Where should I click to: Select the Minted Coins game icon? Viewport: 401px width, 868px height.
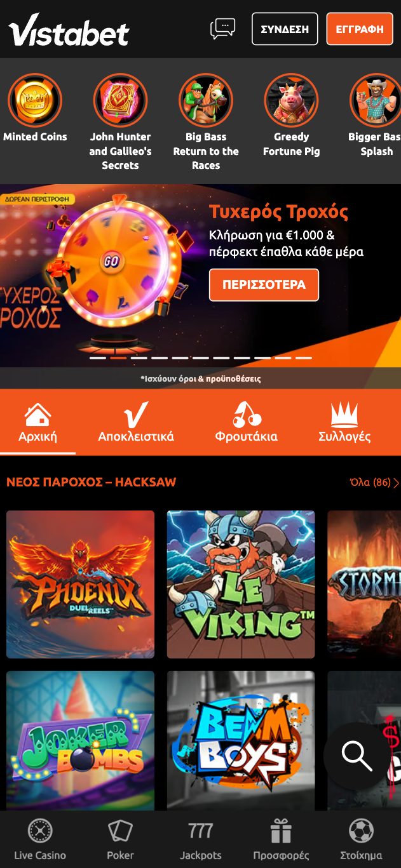[x=35, y=100]
